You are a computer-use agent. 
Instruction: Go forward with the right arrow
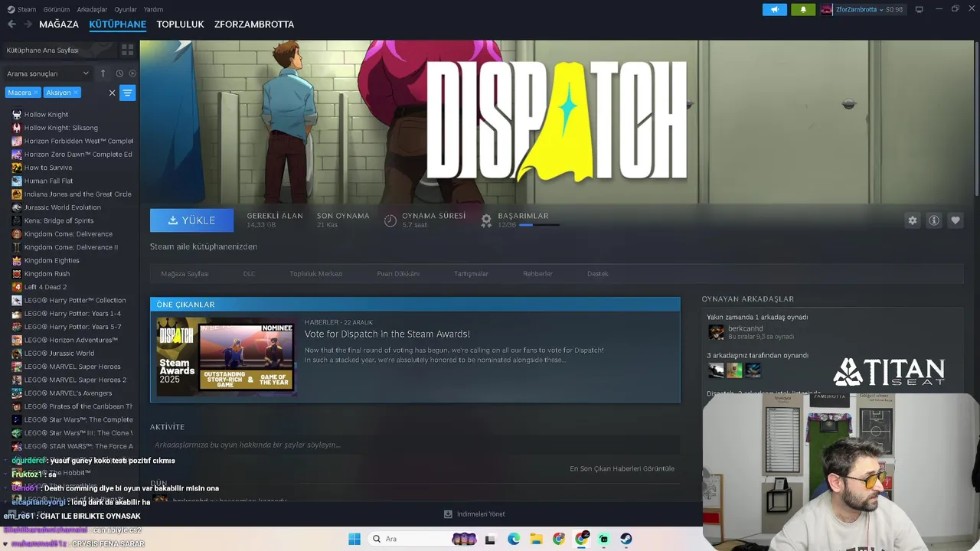click(x=28, y=24)
